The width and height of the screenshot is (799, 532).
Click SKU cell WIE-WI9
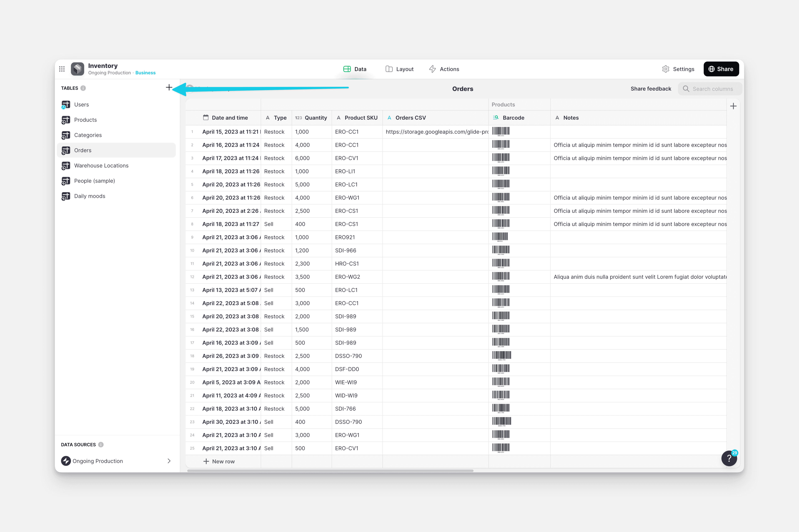pos(357,382)
